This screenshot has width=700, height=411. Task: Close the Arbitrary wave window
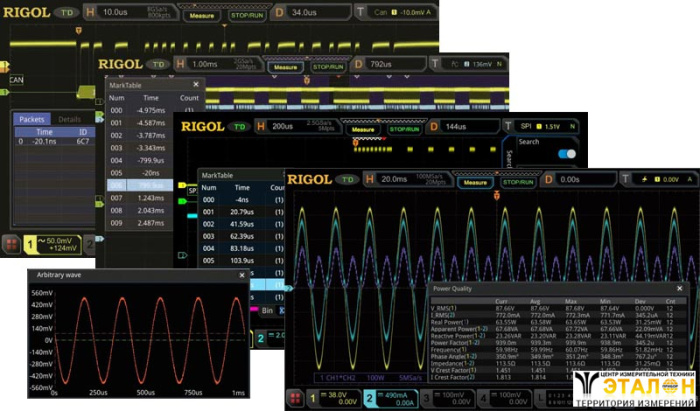(240, 274)
